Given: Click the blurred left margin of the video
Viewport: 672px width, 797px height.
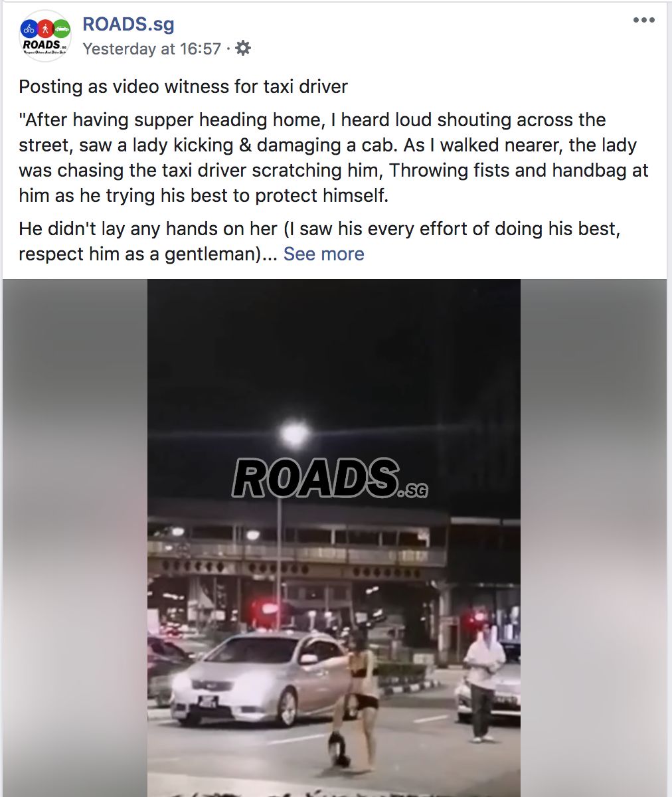Looking at the screenshot, I should [75, 538].
